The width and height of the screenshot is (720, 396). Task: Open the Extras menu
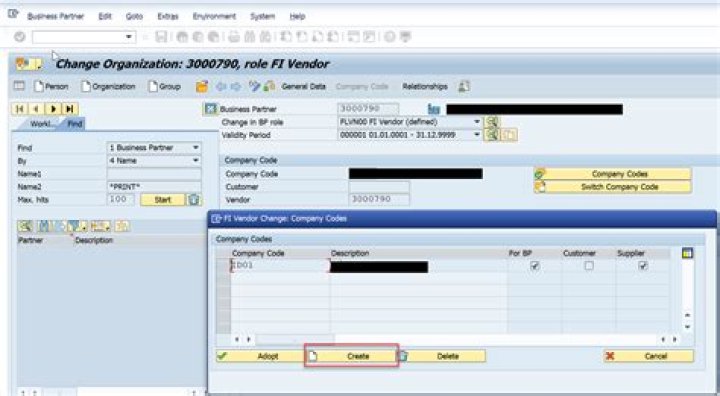pos(168,16)
